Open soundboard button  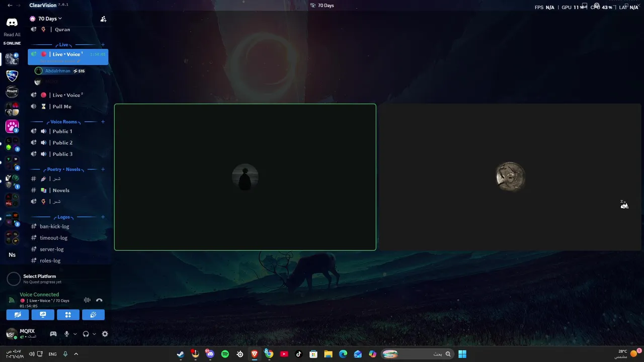coord(93,315)
